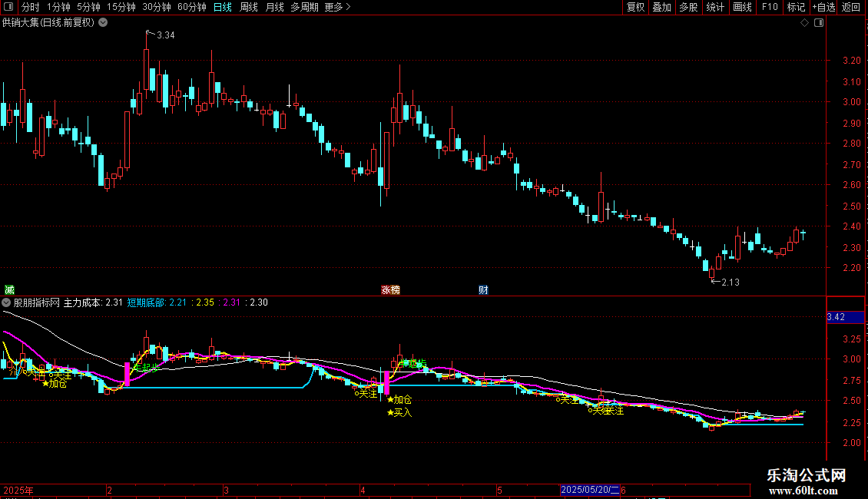Click the 2025/05/20/二 date marker

pos(590,490)
